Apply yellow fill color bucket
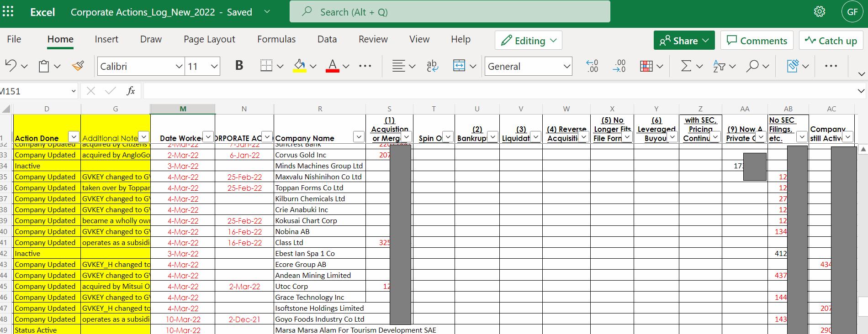The height and width of the screenshot is (334, 868). [300, 66]
